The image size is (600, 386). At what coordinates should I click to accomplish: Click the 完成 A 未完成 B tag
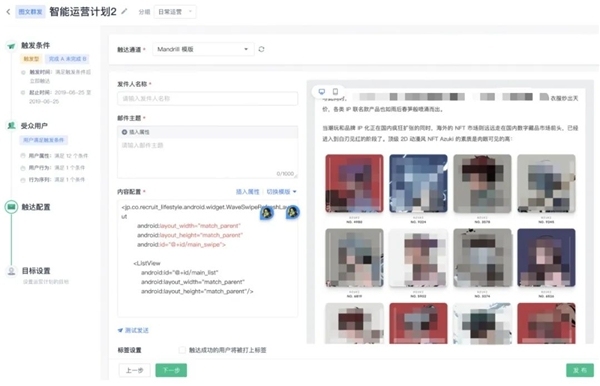67,59
